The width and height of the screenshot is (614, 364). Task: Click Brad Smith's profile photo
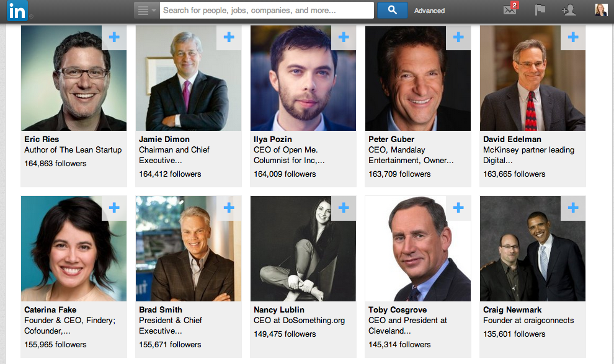[189, 249]
